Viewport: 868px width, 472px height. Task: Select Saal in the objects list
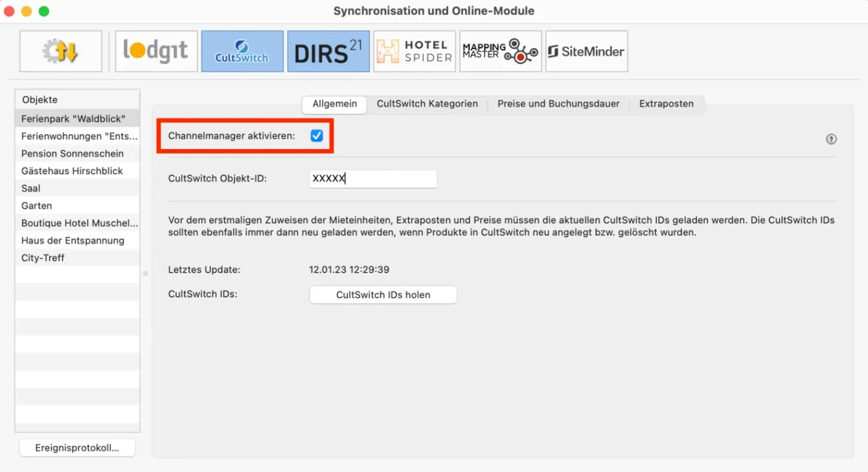click(77, 188)
